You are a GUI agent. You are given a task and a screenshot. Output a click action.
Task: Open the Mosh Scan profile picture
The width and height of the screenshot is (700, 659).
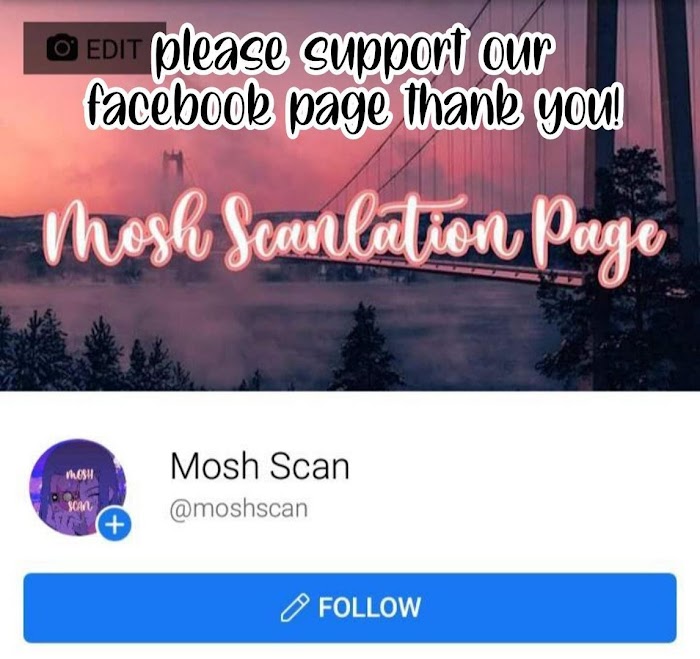[x=78, y=488]
